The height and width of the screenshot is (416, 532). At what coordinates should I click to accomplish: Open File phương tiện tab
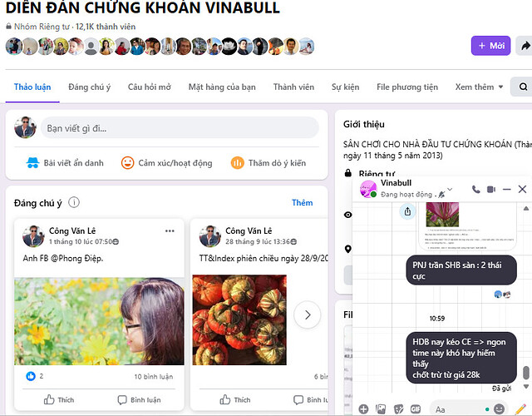coord(407,87)
